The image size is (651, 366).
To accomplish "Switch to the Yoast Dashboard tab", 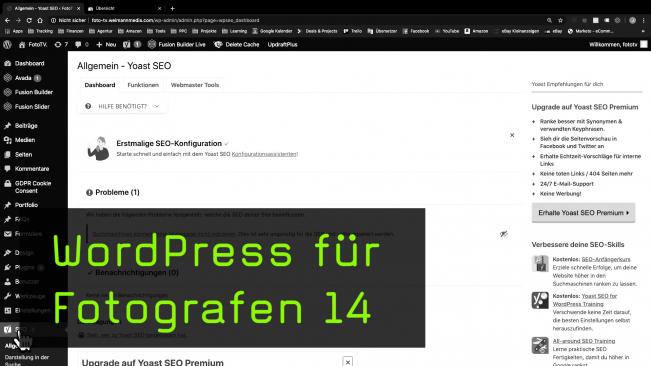I will pyautogui.click(x=100, y=85).
